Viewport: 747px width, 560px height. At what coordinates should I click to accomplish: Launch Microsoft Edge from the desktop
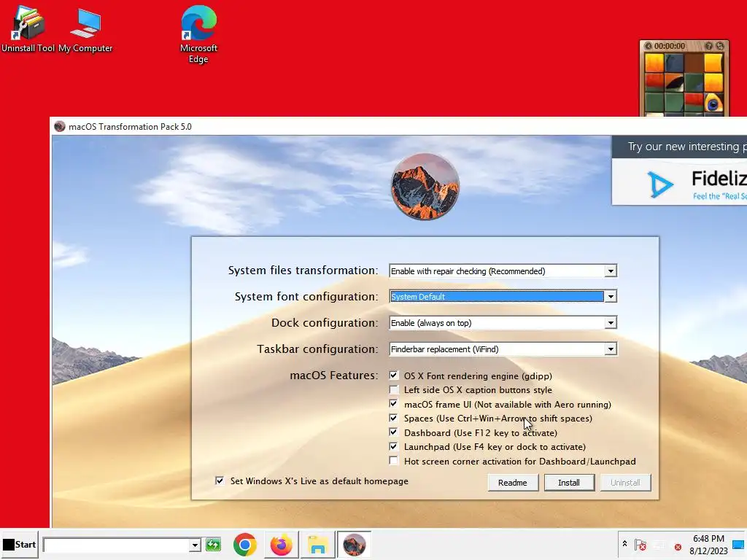click(x=198, y=34)
